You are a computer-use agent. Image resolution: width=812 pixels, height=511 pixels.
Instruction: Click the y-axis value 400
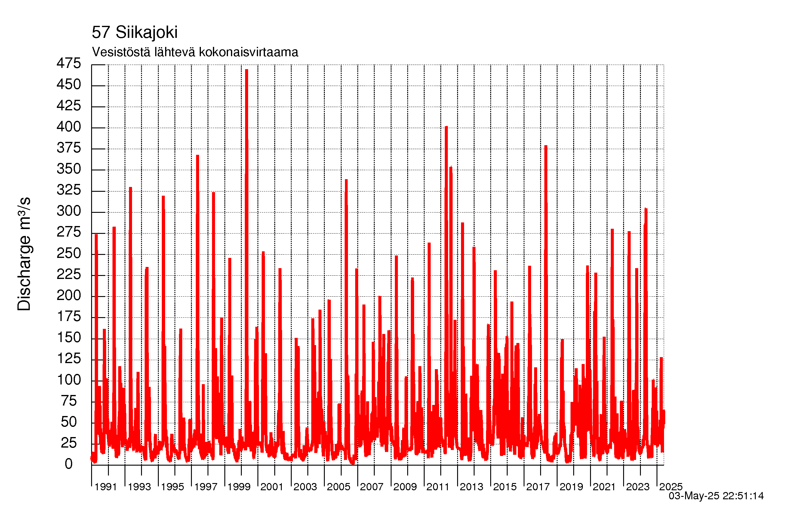point(69,127)
